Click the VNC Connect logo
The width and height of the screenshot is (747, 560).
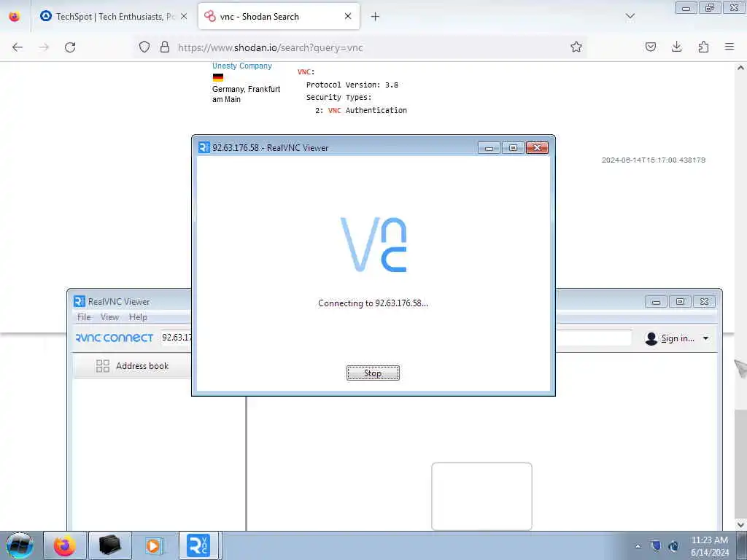[115, 338]
